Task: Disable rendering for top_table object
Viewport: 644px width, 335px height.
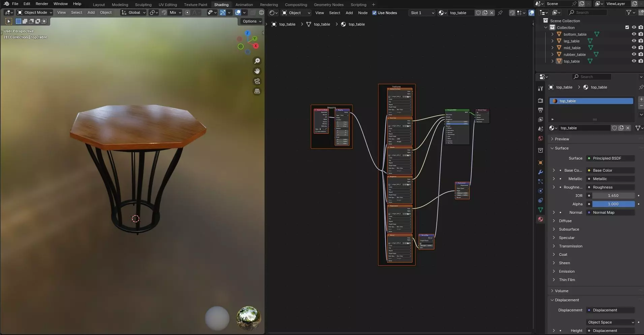Action: (x=641, y=61)
